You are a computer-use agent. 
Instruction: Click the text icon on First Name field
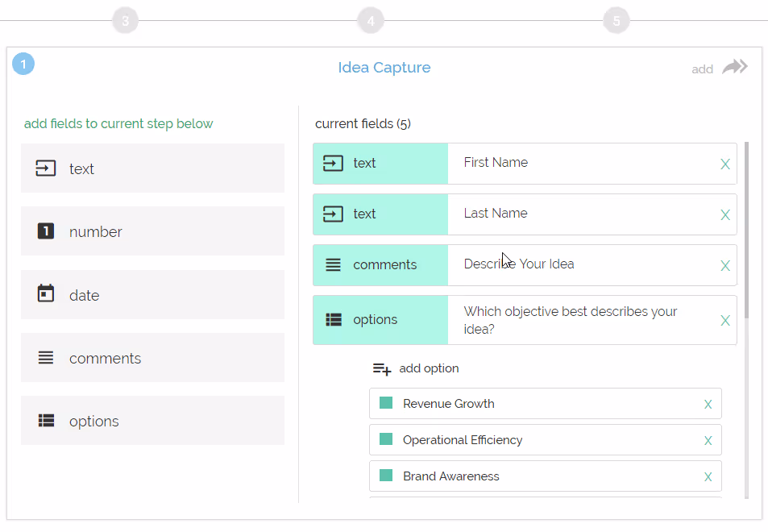(x=333, y=163)
